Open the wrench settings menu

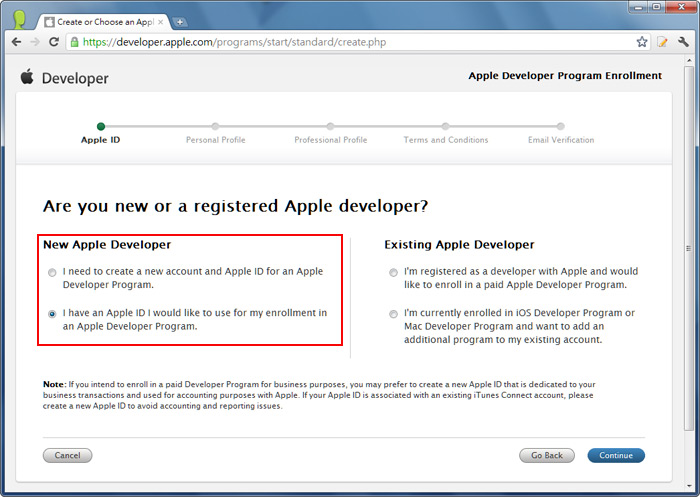[683, 42]
